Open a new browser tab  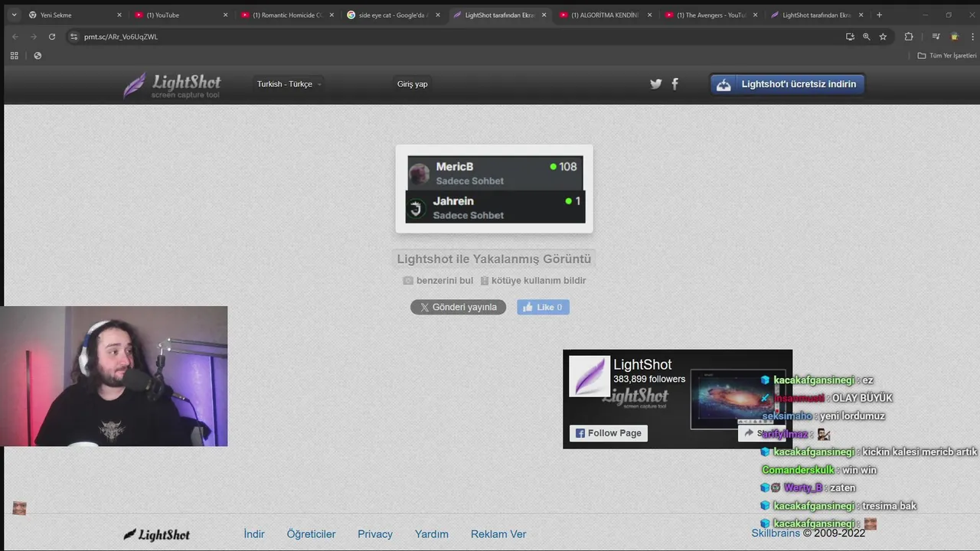(879, 15)
